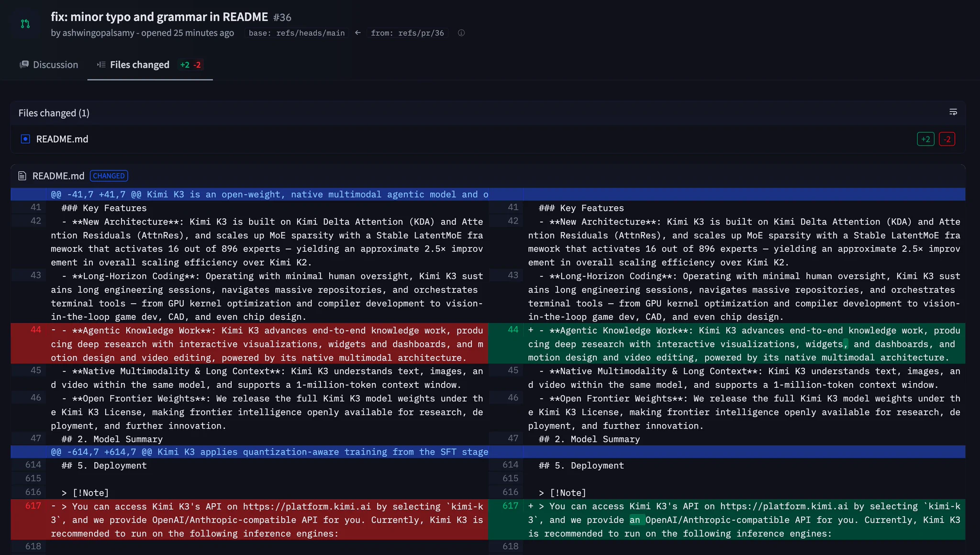Viewport: 980px width, 555px height.
Task: Click right line number 43
Action: [x=513, y=275]
